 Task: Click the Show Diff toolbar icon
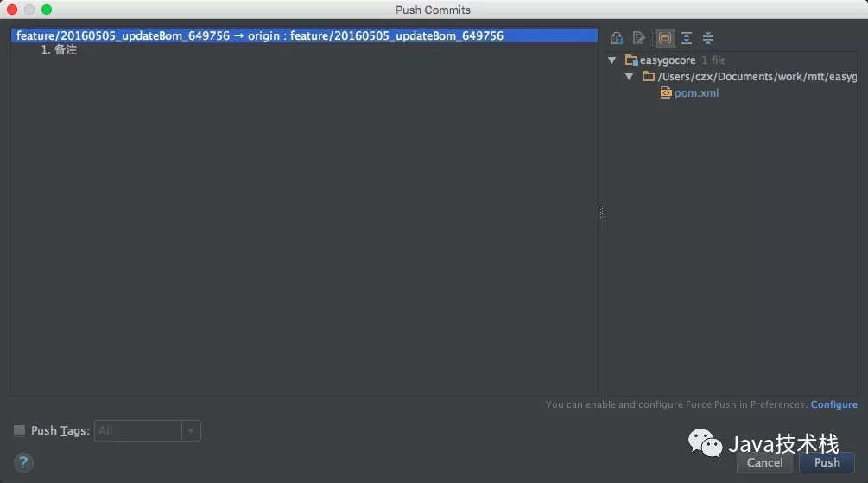pos(616,38)
